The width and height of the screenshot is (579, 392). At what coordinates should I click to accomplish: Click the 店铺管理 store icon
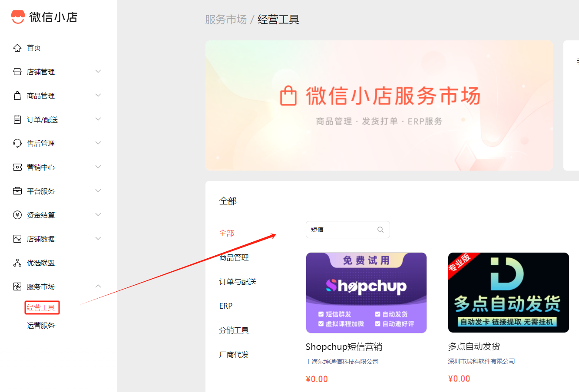[17, 72]
